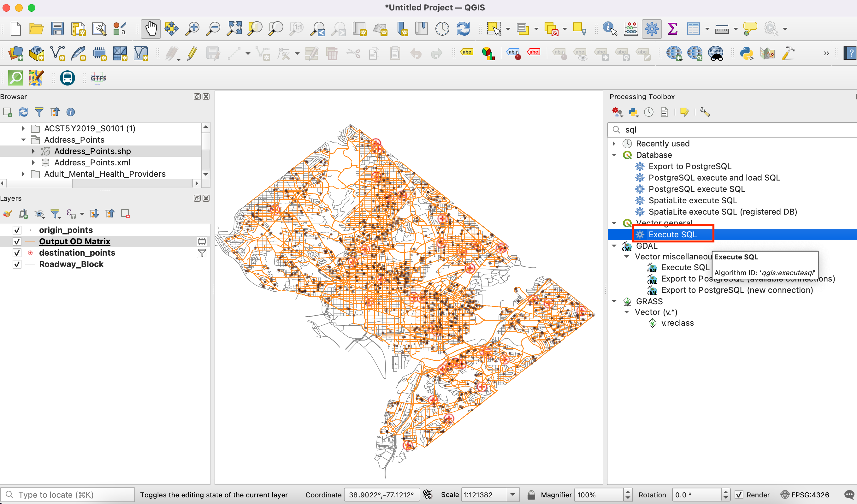Open Processing Toolbox history clock icon
The width and height of the screenshot is (857, 504).
[x=648, y=112]
